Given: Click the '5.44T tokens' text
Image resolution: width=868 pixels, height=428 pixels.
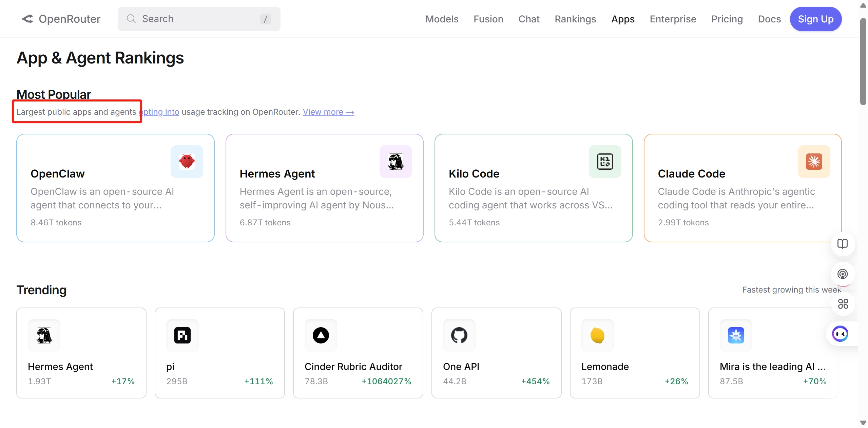Looking at the screenshot, I should click(x=474, y=223).
